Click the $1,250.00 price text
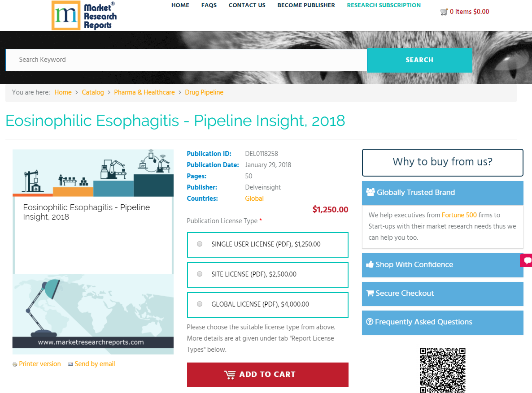Viewport: 532px width, 393px height. click(330, 210)
